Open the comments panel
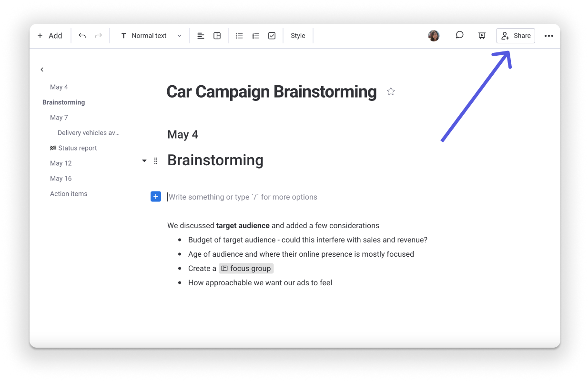This screenshot has width=588, height=381. tap(459, 35)
